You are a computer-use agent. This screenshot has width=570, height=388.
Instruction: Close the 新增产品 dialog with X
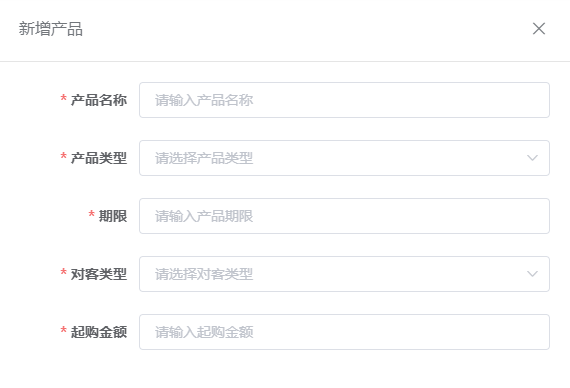[x=539, y=29]
